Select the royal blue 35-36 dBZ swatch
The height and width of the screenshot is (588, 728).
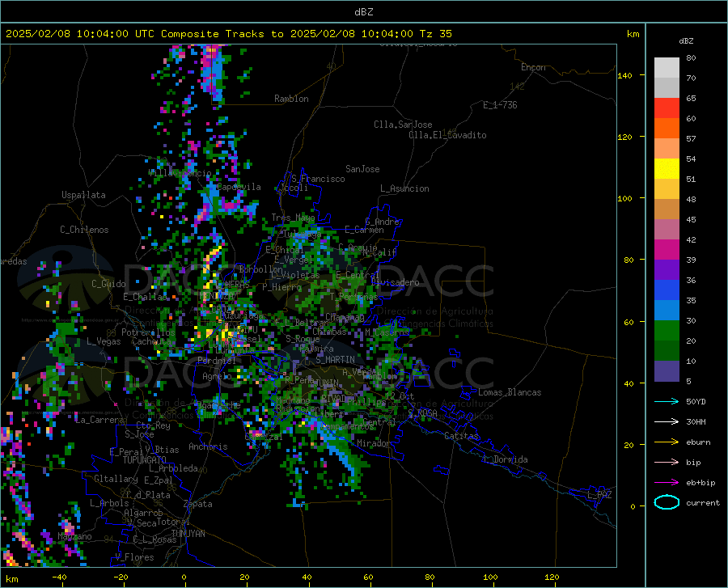click(x=667, y=290)
